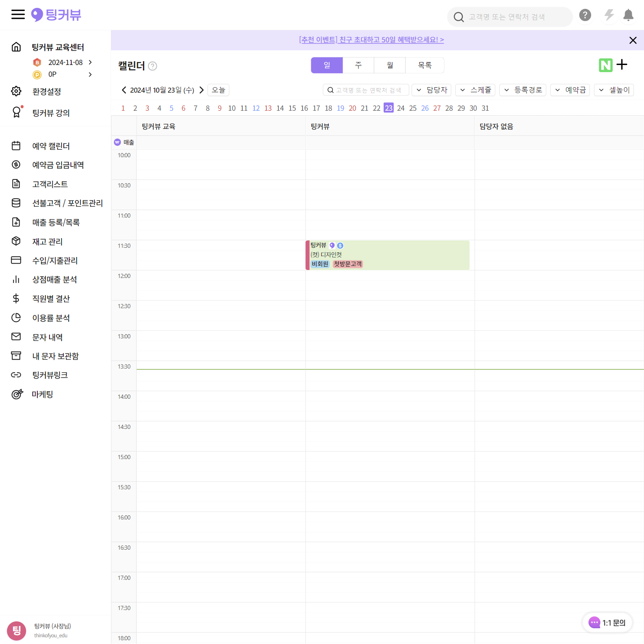Click home icon beside 팅커뷰 교육센터
The image size is (644, 644).
(x=16, y=47)
